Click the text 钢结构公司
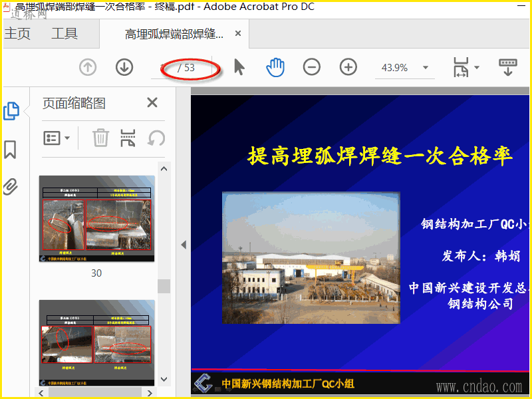The height and width of the screenshot is (399, 532). [480, 303]
